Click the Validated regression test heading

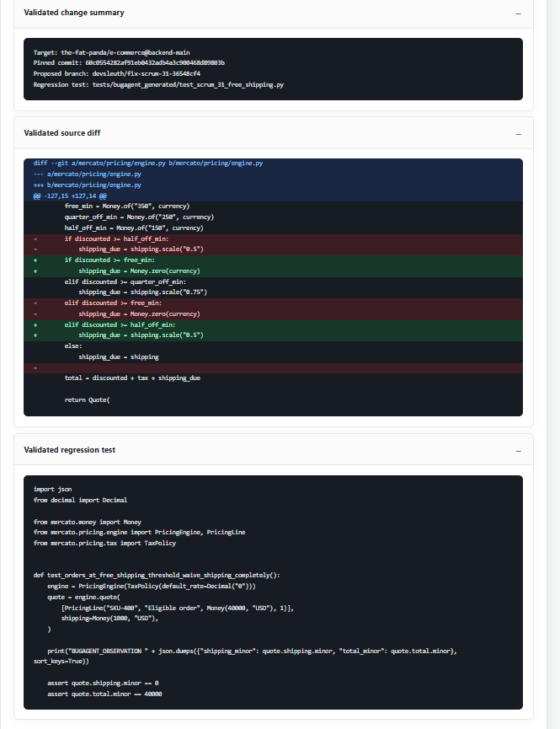pos(69,450)
